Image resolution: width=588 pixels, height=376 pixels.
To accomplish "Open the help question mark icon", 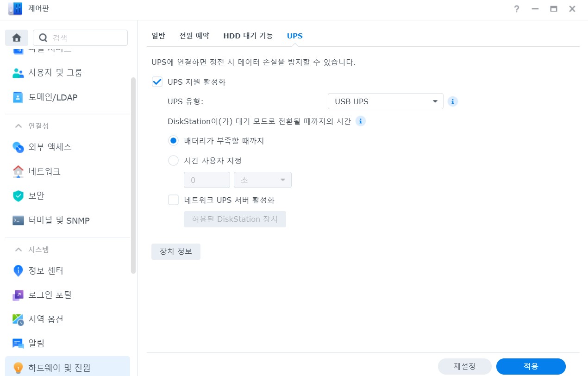I will pos(517,9).
